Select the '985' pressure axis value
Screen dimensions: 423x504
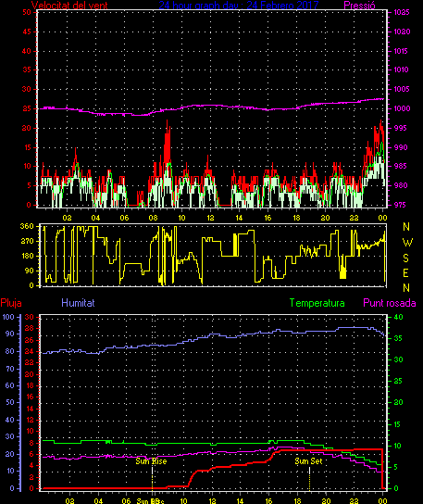click(400, 166)
